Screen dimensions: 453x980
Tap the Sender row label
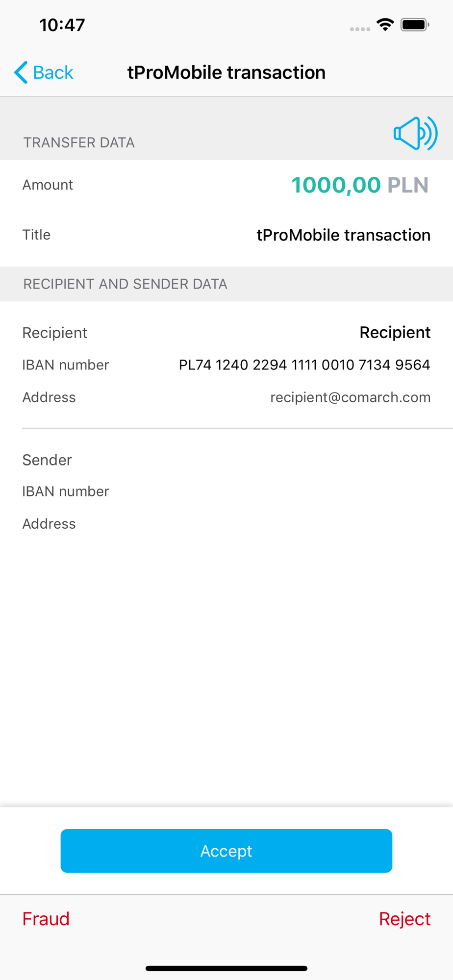click(x=47, y=460)
